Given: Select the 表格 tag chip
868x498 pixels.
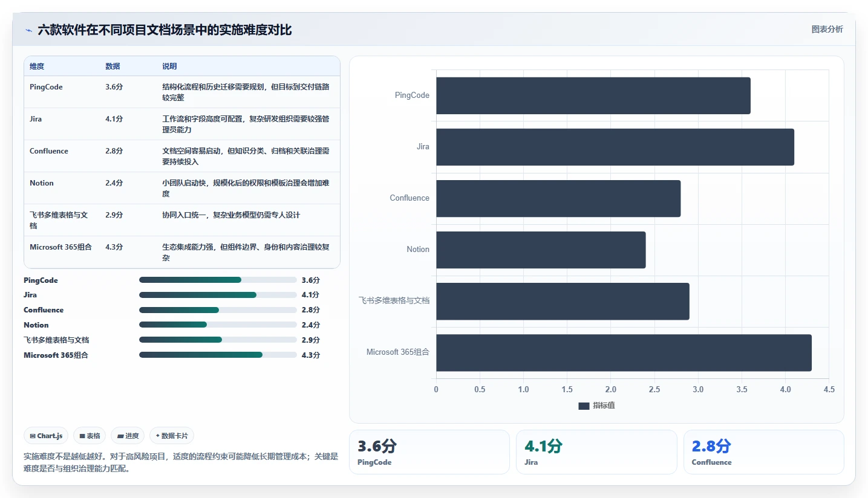Looking at the screenshot, I should (90, 436).
